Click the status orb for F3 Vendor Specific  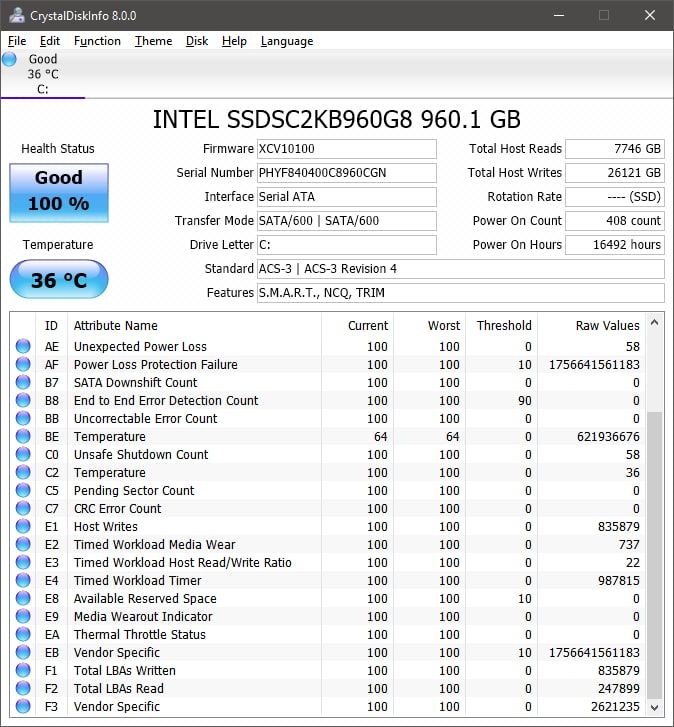click(x=23, y=706)
